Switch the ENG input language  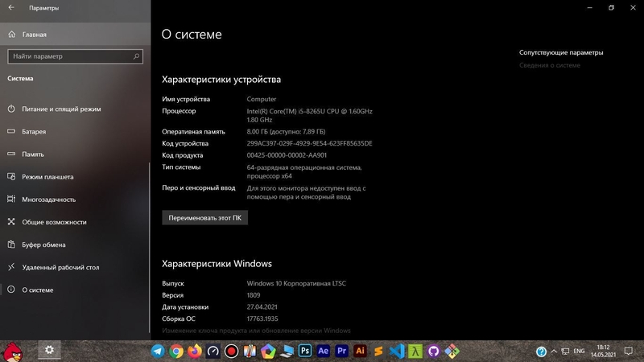tap(579, 352)
